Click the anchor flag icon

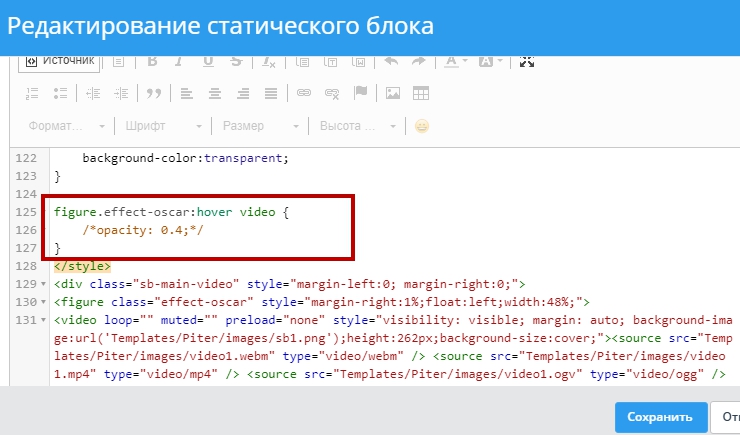[361, 93]
